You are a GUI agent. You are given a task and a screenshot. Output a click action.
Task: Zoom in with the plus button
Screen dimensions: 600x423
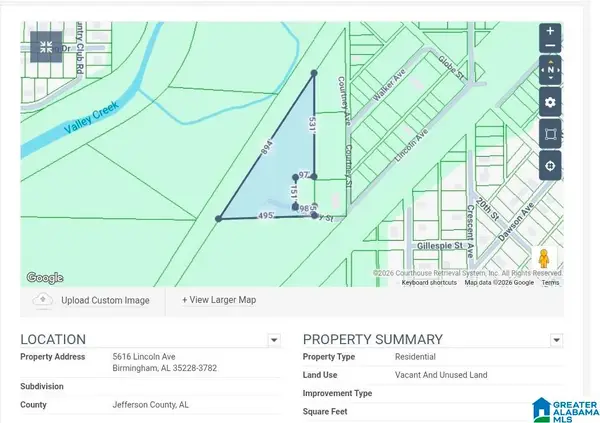(x=550, y=30)
